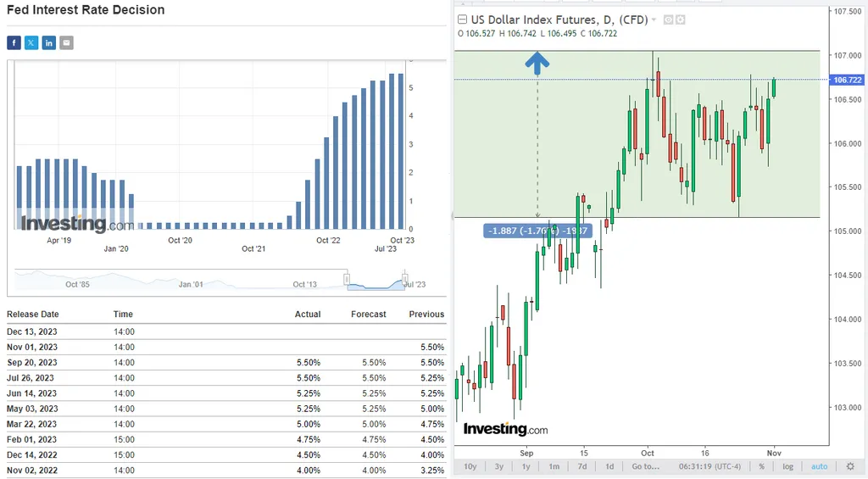Switch to the 10y time range
This screenshot has height=479, width=868.
click(x=470, y=466)
